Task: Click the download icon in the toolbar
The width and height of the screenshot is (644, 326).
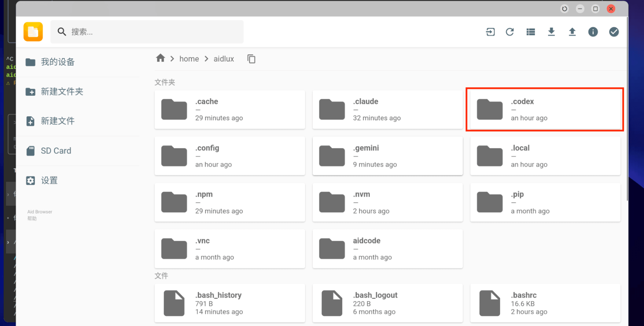Action: point(551,32)
